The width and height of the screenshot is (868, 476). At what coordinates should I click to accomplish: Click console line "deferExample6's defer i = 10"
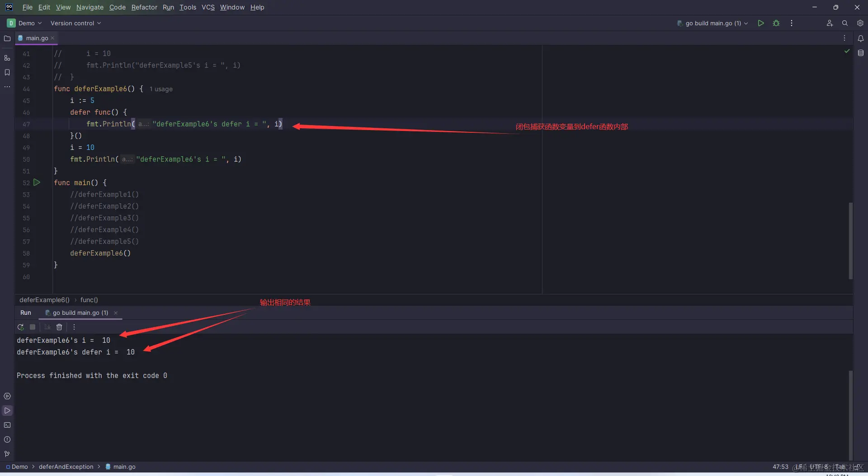75,352
